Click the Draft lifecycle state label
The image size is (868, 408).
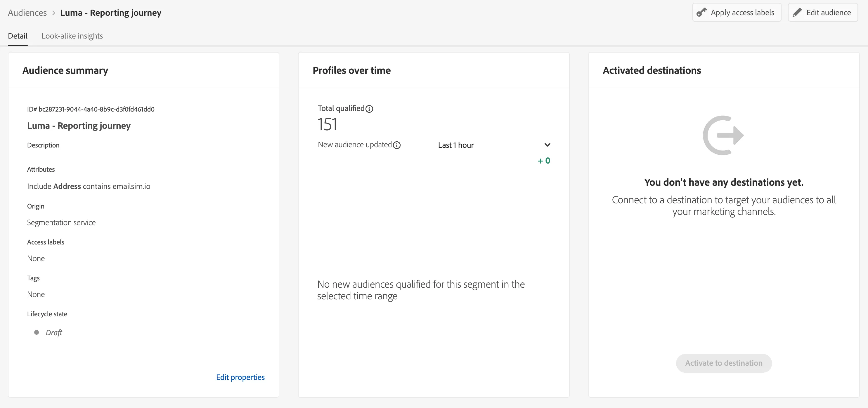click(x=54, y=333)
